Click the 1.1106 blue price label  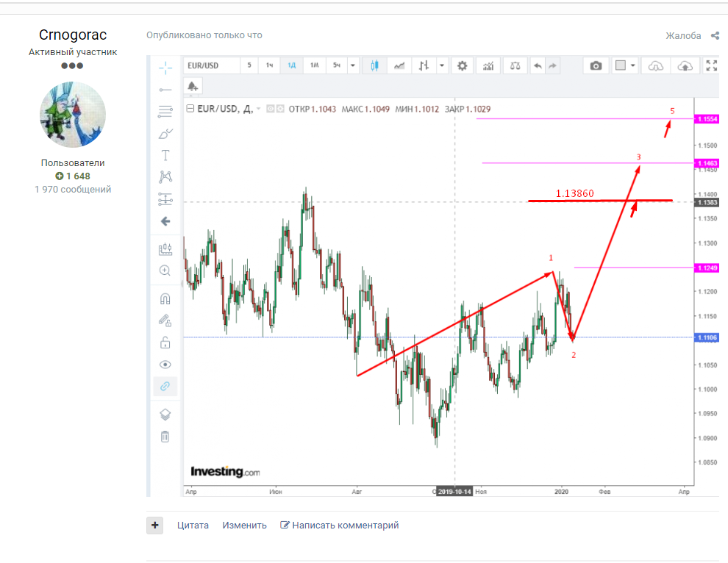pos(707,337)
